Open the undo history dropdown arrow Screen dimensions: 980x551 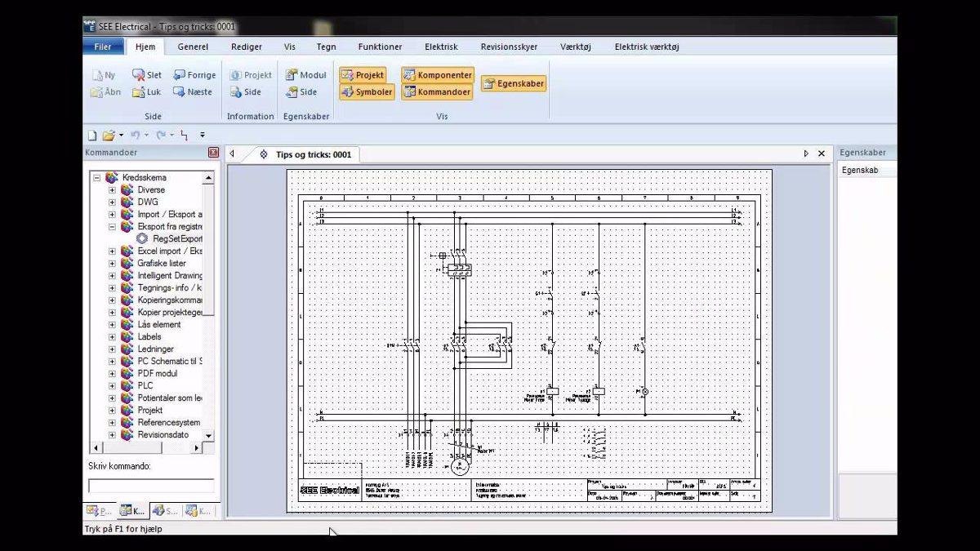[146, 136]
